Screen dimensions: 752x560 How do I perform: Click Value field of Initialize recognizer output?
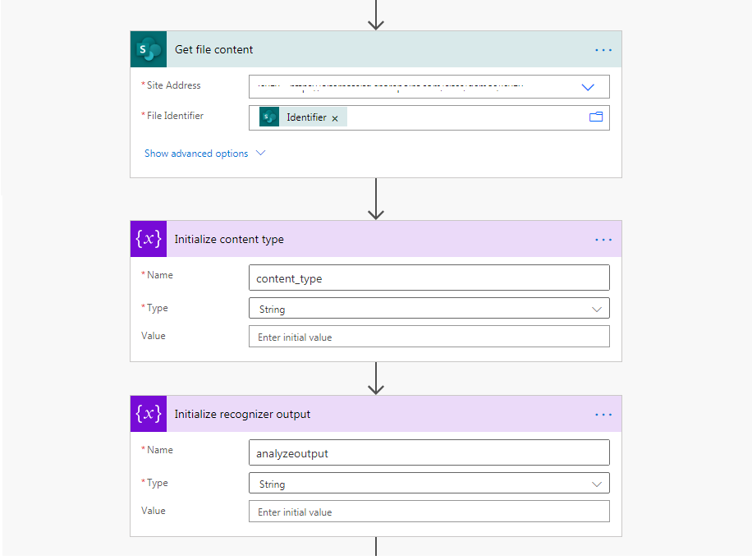click(429, 511)
